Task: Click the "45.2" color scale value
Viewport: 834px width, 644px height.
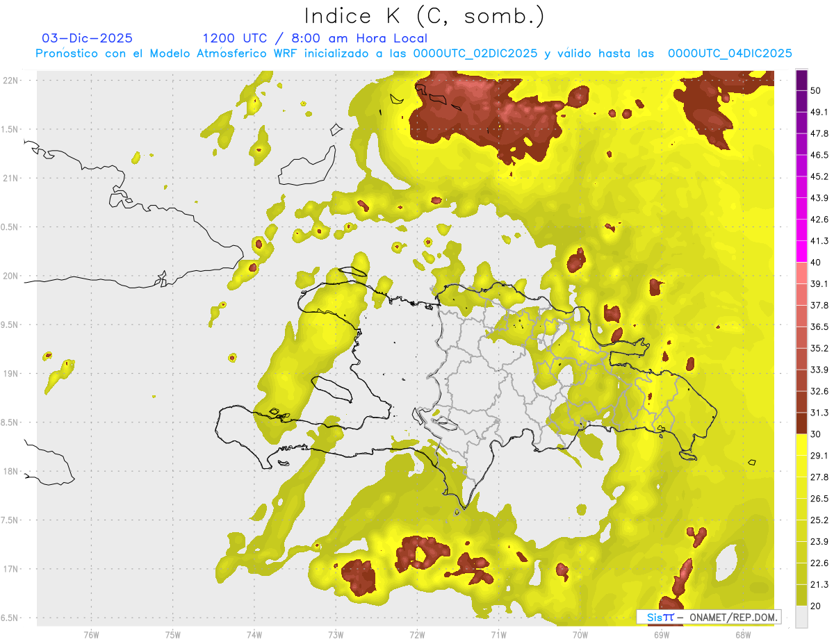Action: pyautogui.click(x=819, y=176)
